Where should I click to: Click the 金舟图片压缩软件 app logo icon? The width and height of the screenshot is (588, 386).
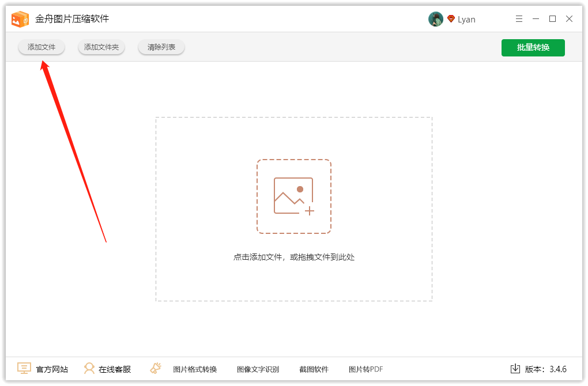pyautogui.click(x=20, y=18)
